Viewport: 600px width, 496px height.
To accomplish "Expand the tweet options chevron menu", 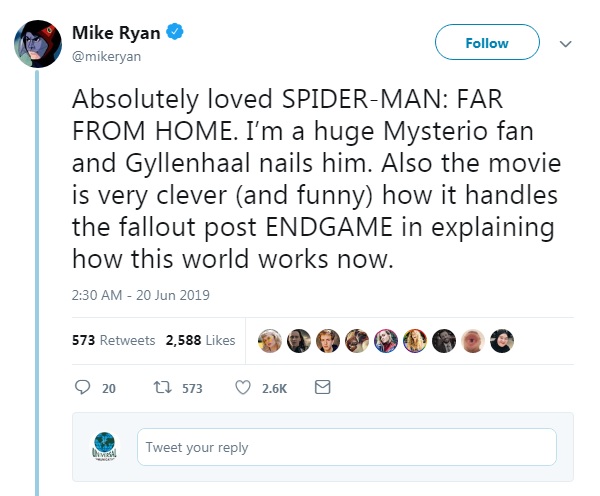I will pos(565,44).
